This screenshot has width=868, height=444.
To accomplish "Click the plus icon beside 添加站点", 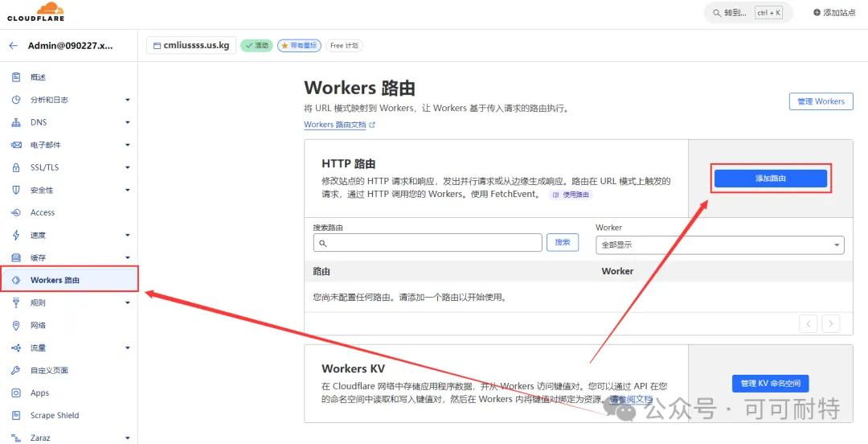I will tap(817, 12).
